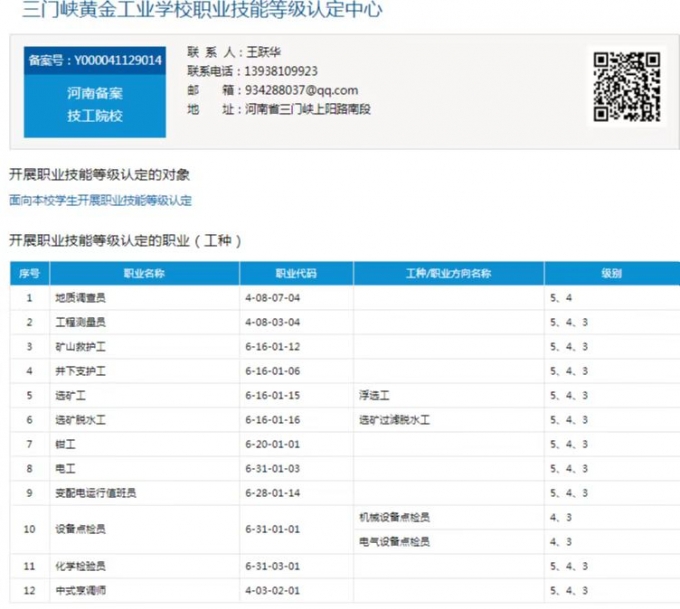Image resolution: width=680 pixels, height=609 pixels.
Task: Click code 6-16-01-15
Action: tap(272, 395)
